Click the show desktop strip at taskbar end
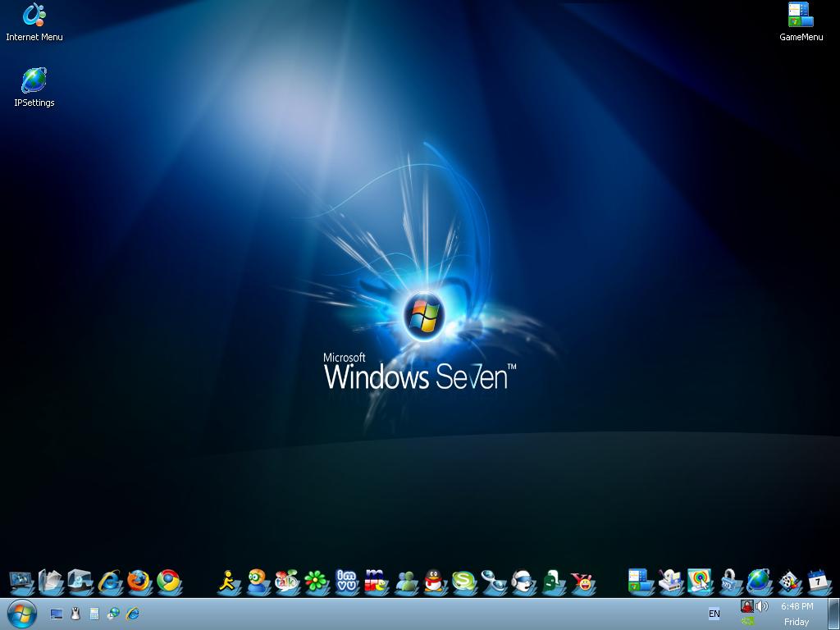Image resolution: width=840 pixels, height=630 pixels. click(x=834, y=614)
